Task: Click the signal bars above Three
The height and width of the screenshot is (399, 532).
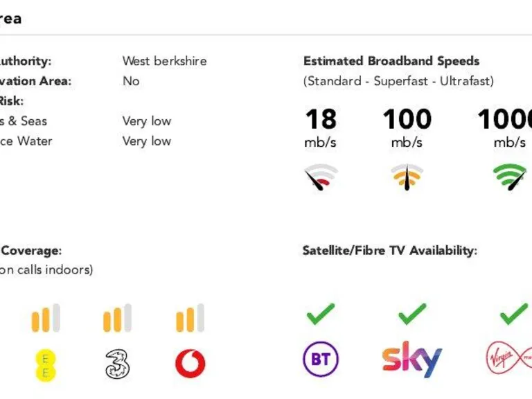Action: click(118, 319)
